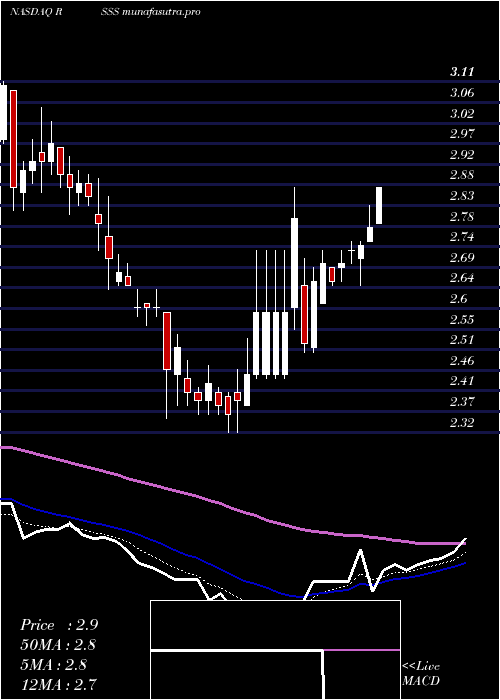
Task: Click the 2.51 price axis label
Action: [x=462, y=340]
